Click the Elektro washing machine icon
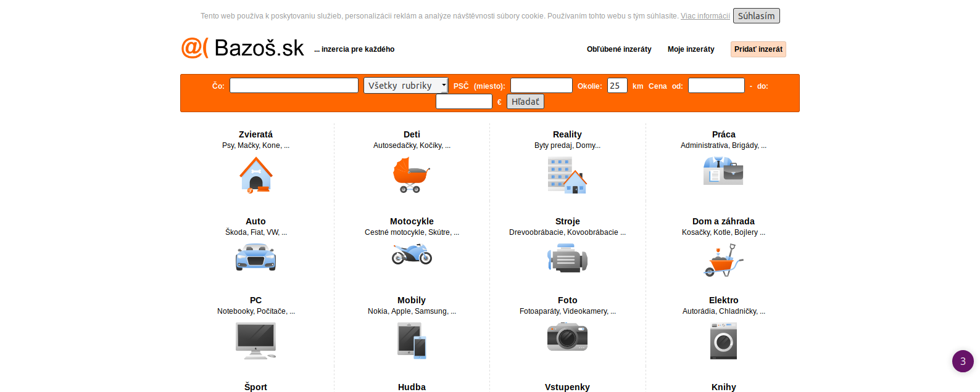Screen dimensions: 980x392 (x=723, y=341)
